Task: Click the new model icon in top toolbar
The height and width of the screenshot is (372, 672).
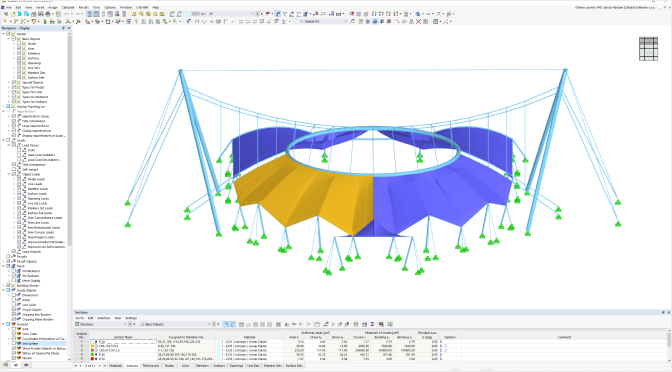Action: click(6, 14)
